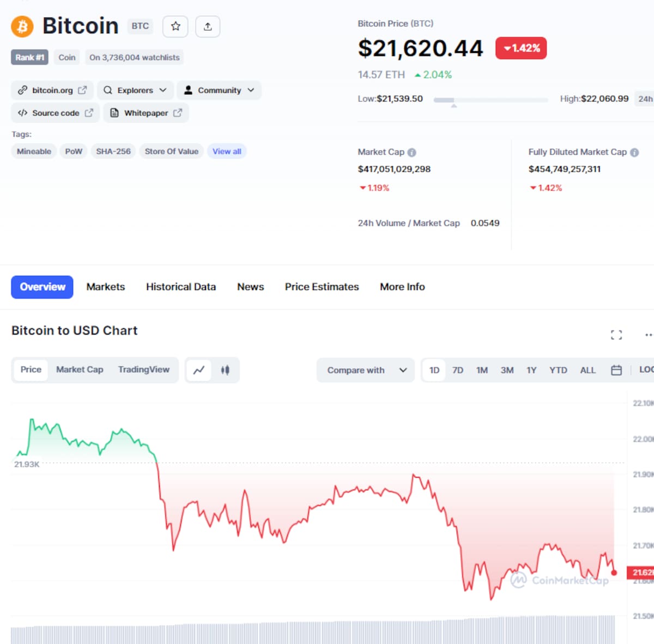Image resolution: width=654 pixels, height=644 pixels.
Task: Open the bitcoin.org website link
Action: (x=52, y=90)
